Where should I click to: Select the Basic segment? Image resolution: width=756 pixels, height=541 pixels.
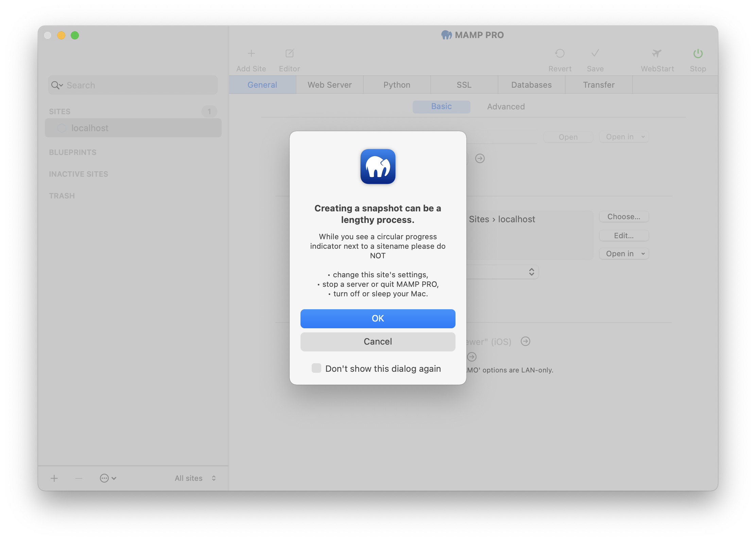tap(441, 106)
